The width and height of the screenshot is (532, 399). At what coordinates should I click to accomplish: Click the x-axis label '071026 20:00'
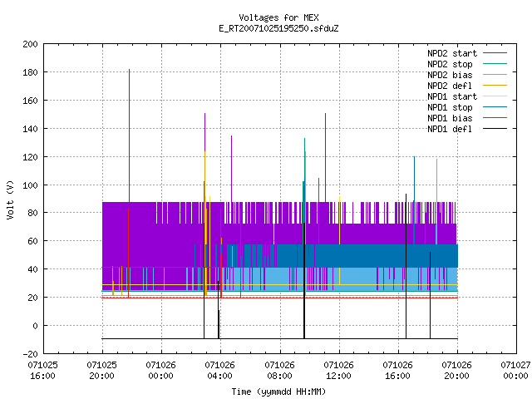point(456,371)
